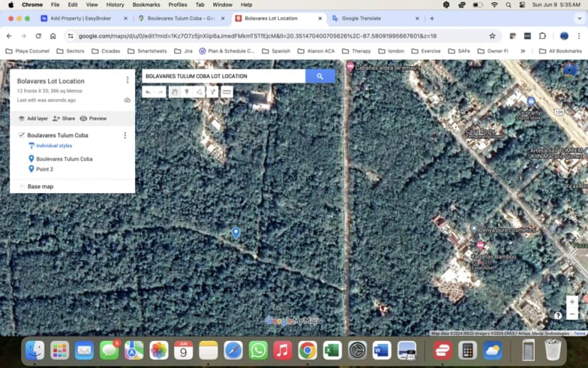Click the Add layer button
This screenshot has width=588, height=368.
click(33, 119)
